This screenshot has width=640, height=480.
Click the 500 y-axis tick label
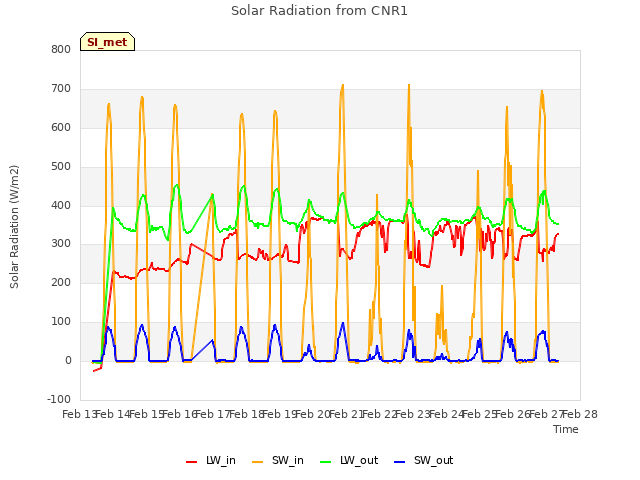[x=61, y=167]
